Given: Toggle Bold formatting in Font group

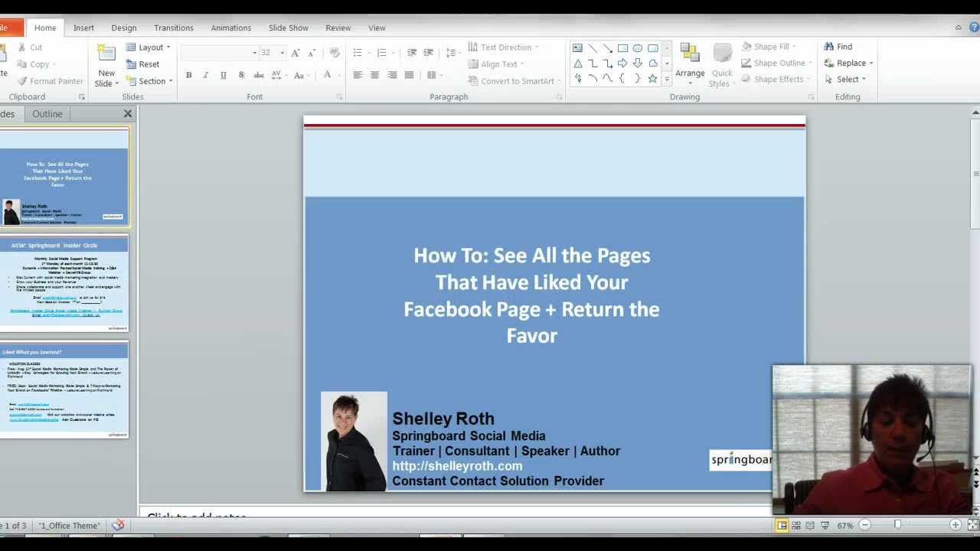Looking at the screenshot, I should tap(188, 75).
